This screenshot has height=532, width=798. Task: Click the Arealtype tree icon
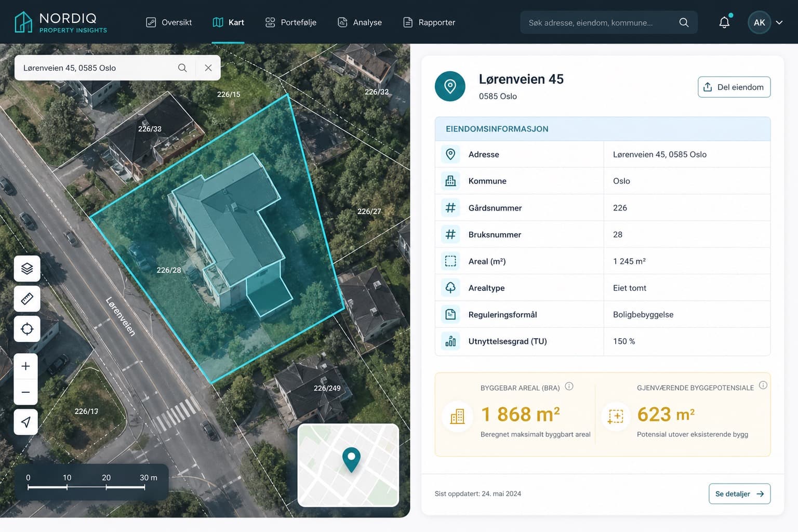pyautogui.click(x=450, y=287)
